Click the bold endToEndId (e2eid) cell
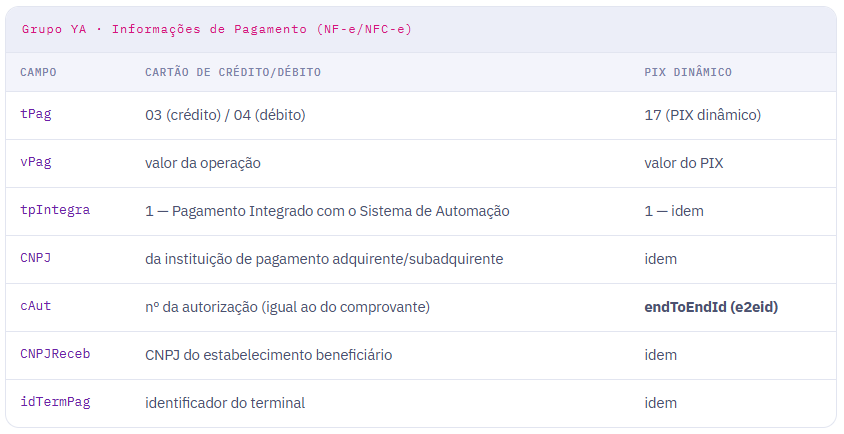Image resolution: width=844 pixels, height=434 pixels. coord(711,307)
